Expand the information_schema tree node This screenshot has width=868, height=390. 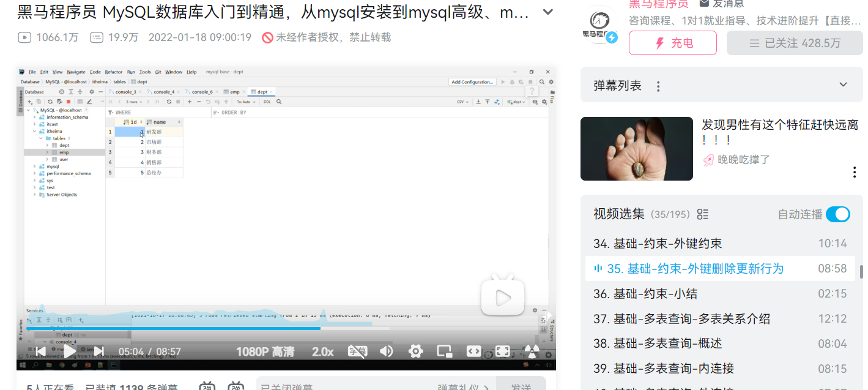(x=34, y=117)
